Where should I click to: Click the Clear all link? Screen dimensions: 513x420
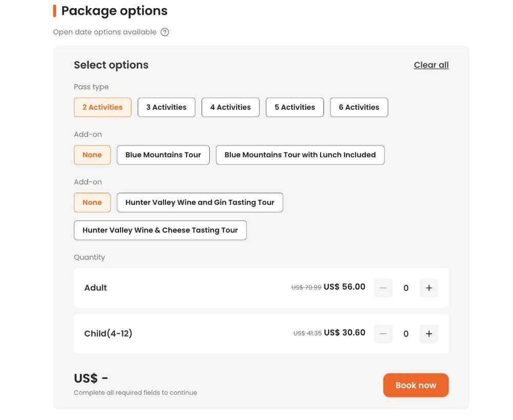pyautogui.click(x=431, y=65)
